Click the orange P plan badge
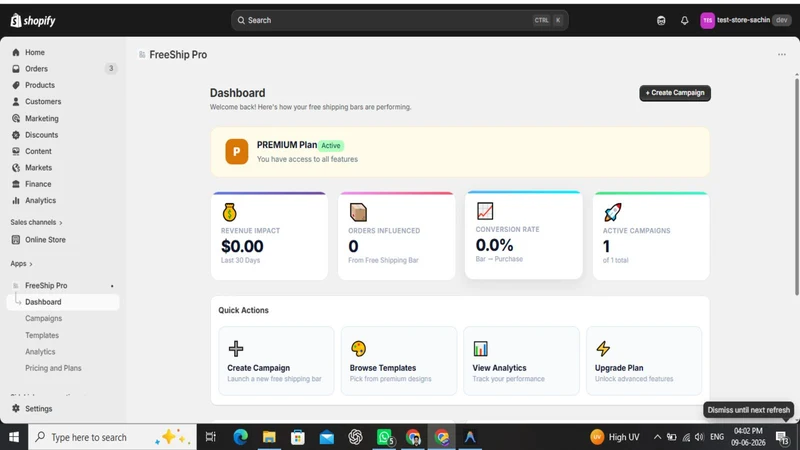 click(236, 152)
